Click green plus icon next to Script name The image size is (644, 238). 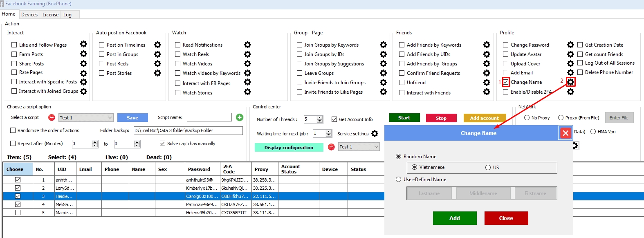point(240,117)
